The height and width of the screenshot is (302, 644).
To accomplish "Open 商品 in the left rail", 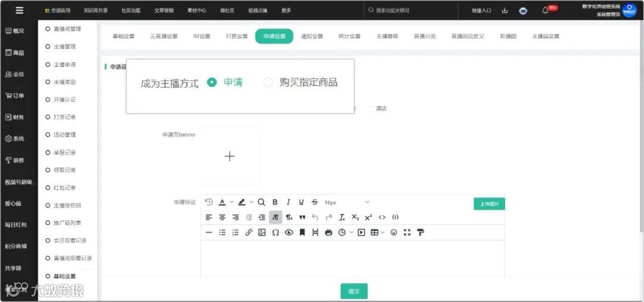I will pos(14,53).
